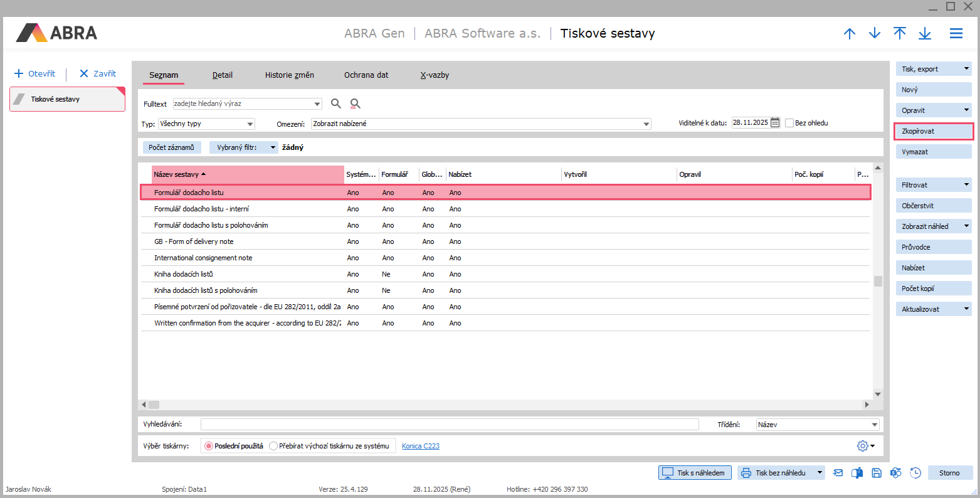Click into the Vyhledávání input field
980x498 pixels.
[x=450, y=425]
